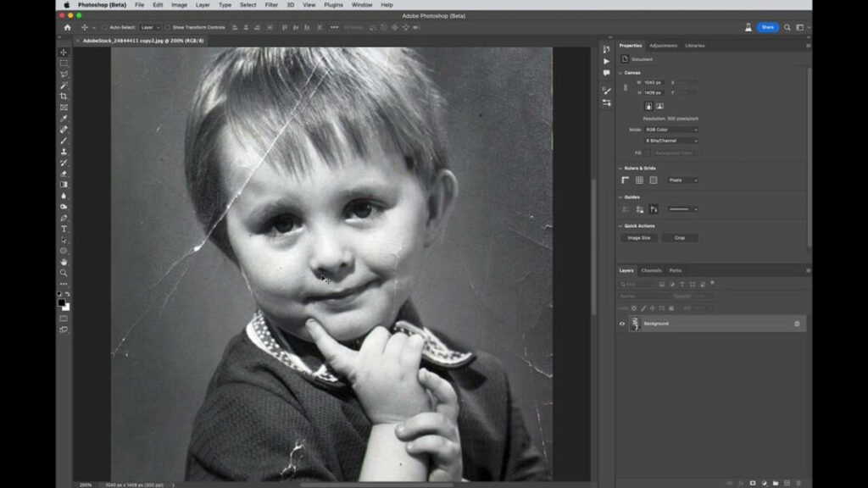Select the Rectangular Marquee tool
868x488 pixels.
(64, 63)
